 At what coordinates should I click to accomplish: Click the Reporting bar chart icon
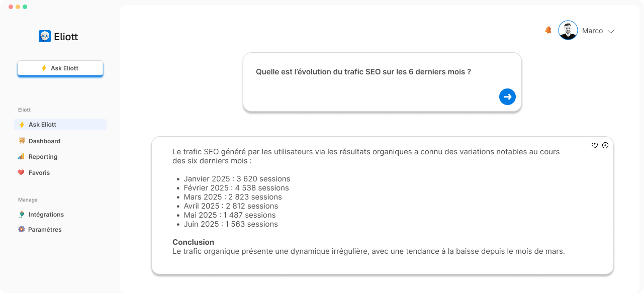[x=21, y=156]
